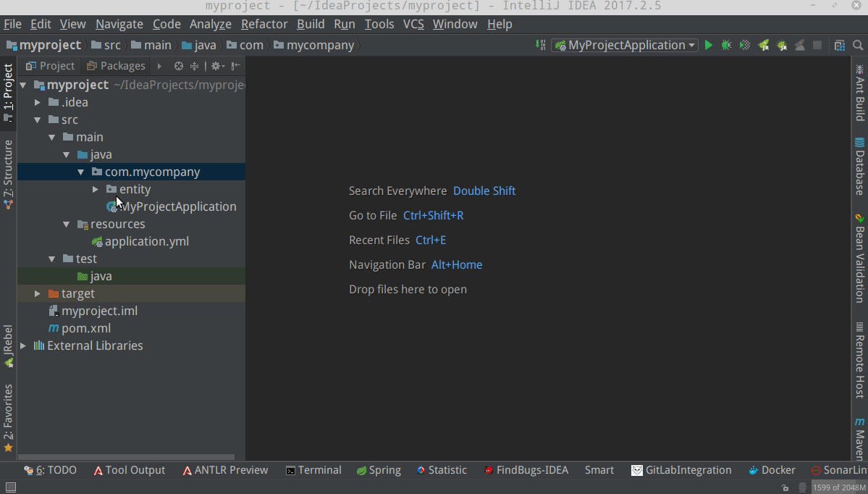The height and width of the screenshot is (494, 868).
Task: Expand the target folder
Action: coord(38,293)
